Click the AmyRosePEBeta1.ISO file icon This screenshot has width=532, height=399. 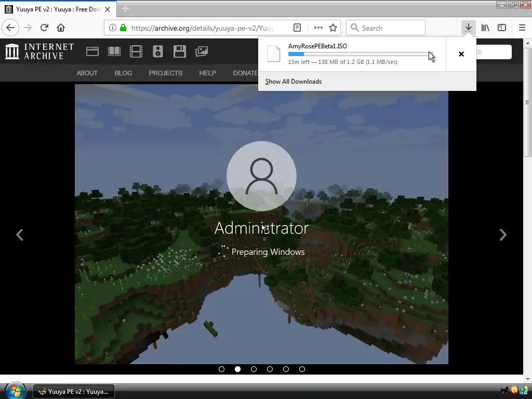pyautogui.click(x=273, y=54)
